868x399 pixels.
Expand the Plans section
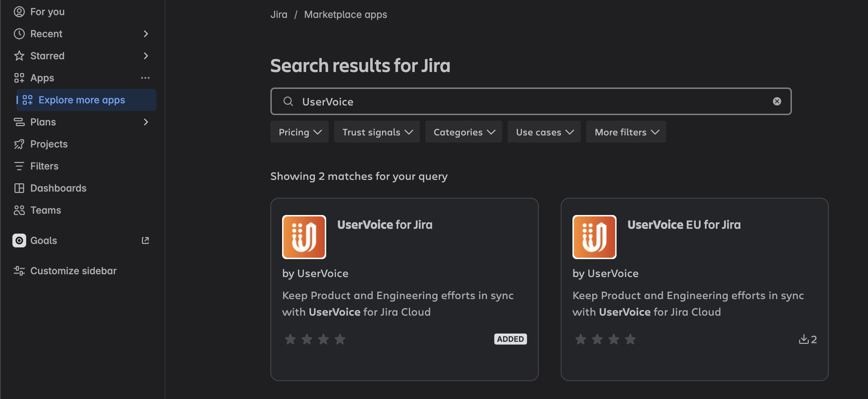146,122
